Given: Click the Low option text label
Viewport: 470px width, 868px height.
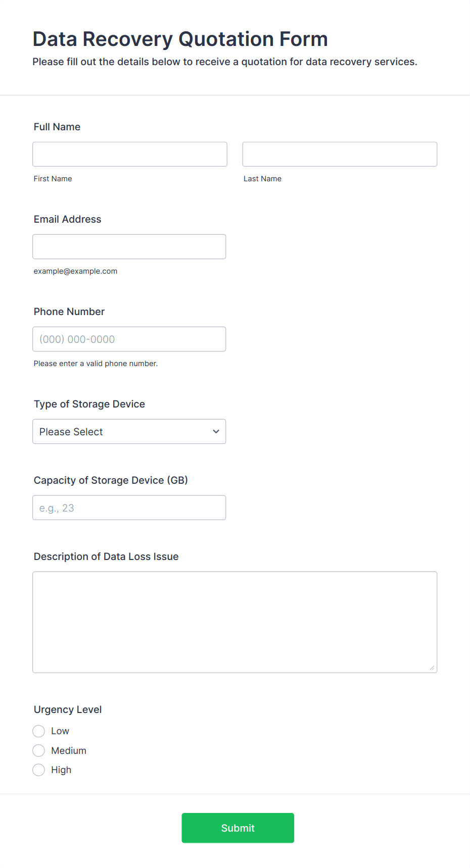Looking at the screenshot, I should tap(60, 731).
